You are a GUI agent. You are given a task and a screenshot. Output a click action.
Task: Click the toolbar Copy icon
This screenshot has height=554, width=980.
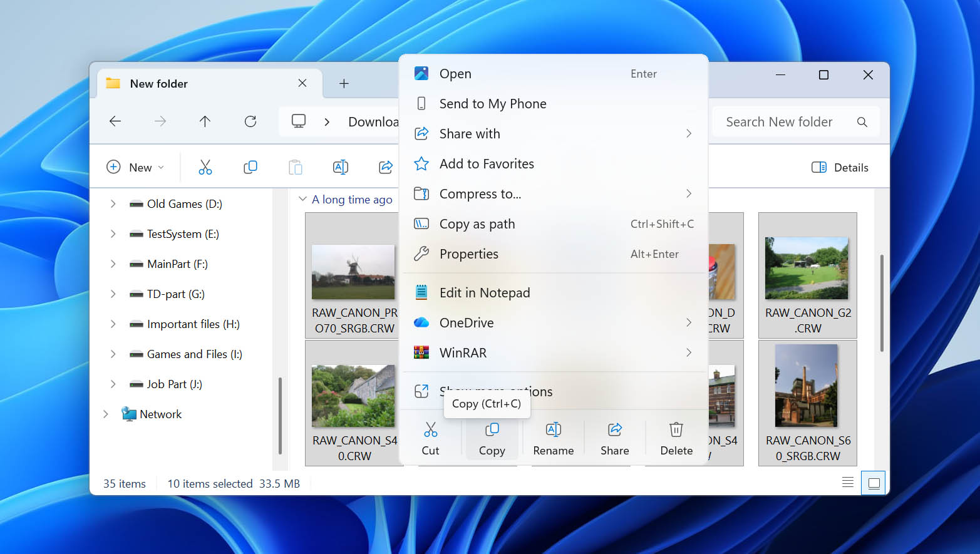point(250,167)
